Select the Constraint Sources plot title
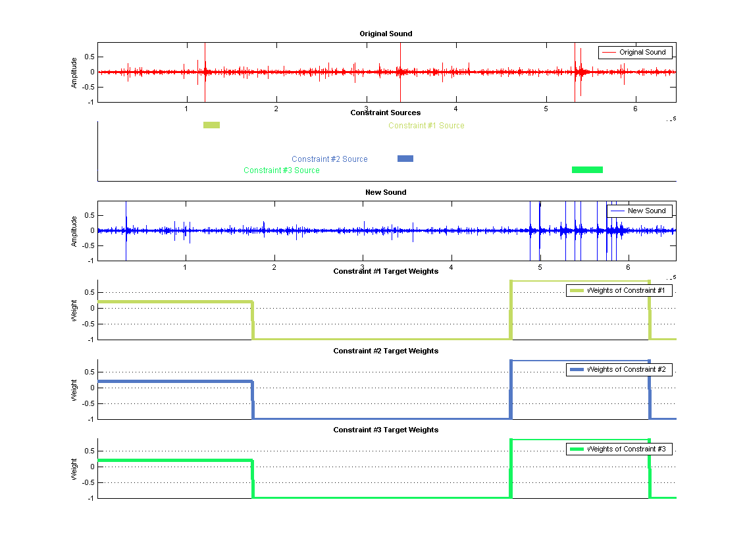The width and height of the screenshot is (747, 560). (x=386, y=113)
